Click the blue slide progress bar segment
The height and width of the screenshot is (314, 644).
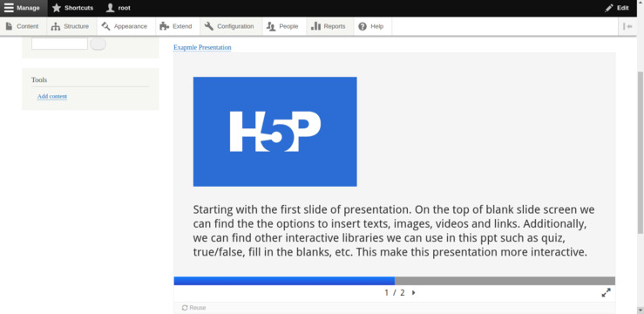click(284, 281)
